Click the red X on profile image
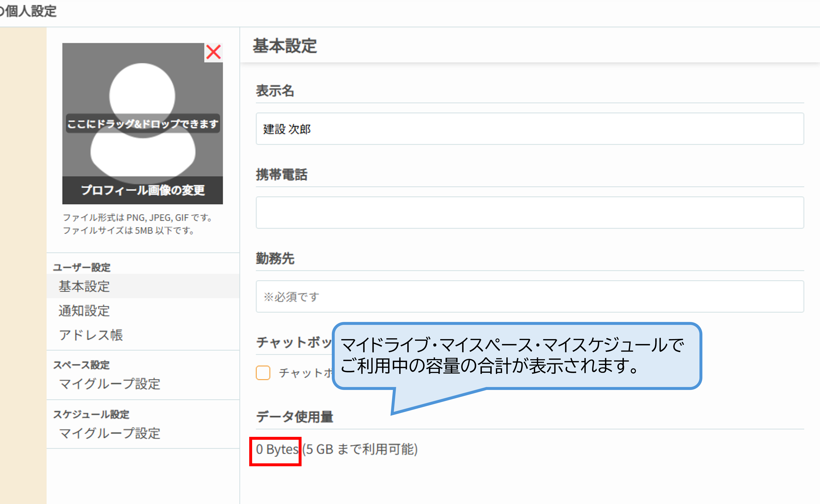The image size is (820, 504). tap(213, 52)
